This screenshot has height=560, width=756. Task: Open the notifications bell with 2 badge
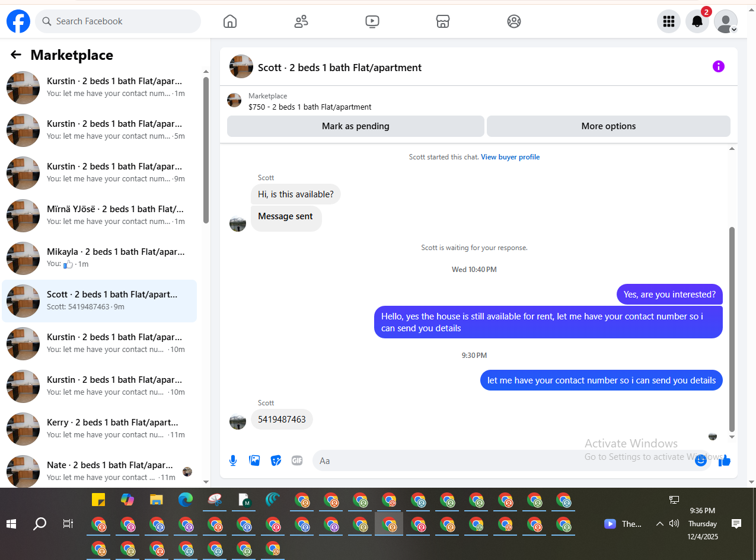(x=697, y=21)
